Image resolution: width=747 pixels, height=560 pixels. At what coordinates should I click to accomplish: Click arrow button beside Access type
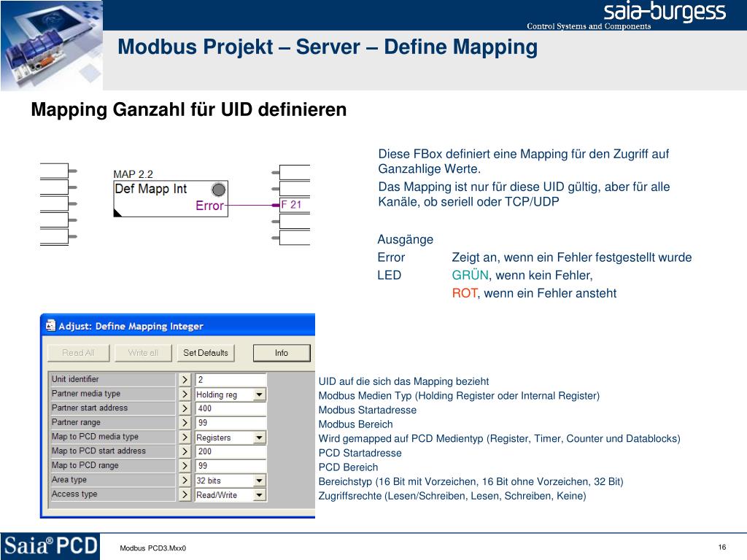(185, 494)
